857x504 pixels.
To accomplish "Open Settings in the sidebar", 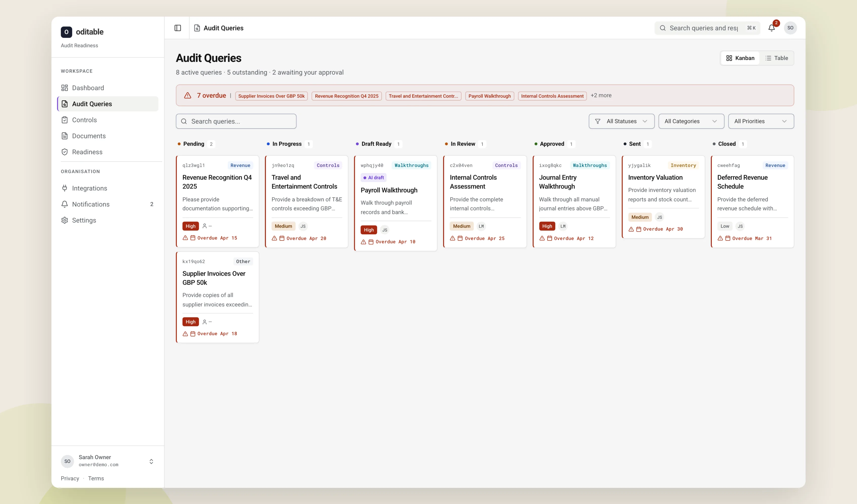I will coord(108,220).
